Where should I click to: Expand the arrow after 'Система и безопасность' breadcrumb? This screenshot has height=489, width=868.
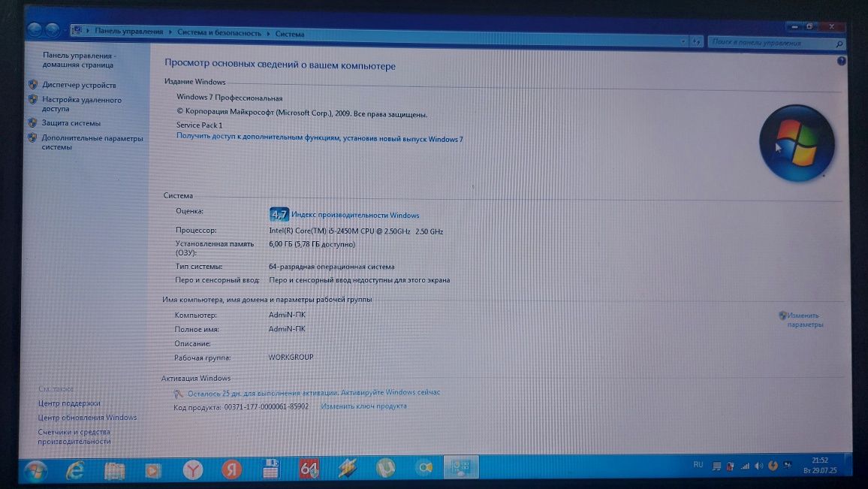269,34
